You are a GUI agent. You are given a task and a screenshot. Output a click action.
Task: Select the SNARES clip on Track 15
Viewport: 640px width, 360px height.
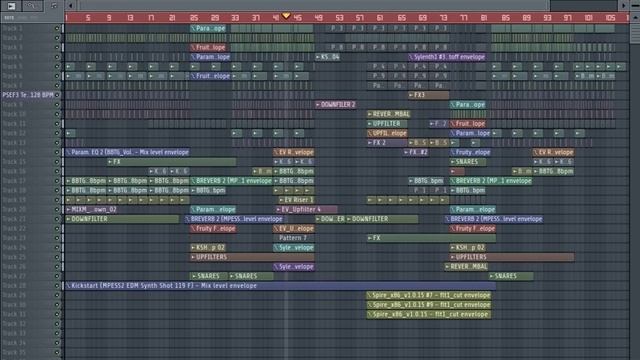(x=467, y=162)
